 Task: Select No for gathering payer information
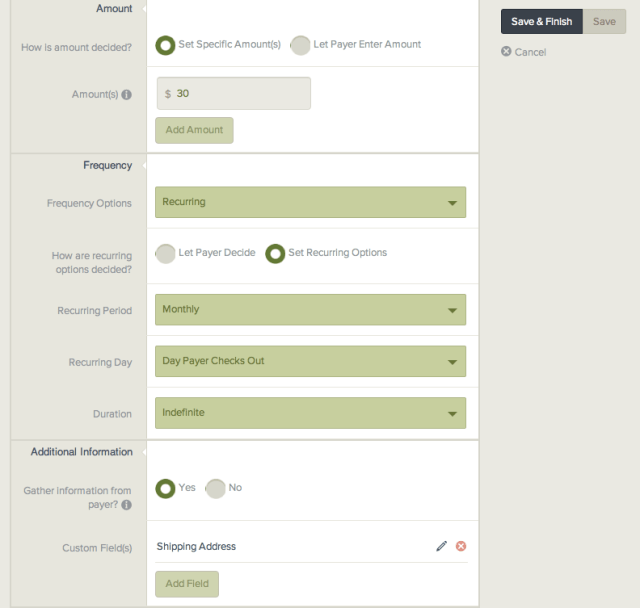216,488
